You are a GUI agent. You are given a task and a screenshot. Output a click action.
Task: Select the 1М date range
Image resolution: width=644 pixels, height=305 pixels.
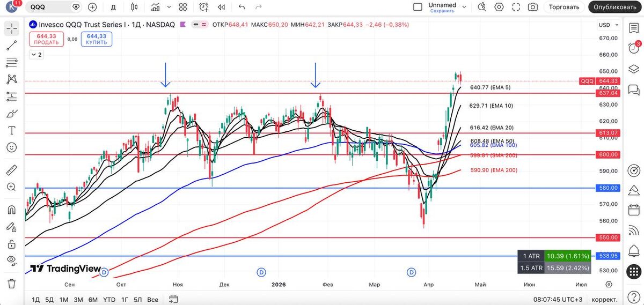click(64, 299)
